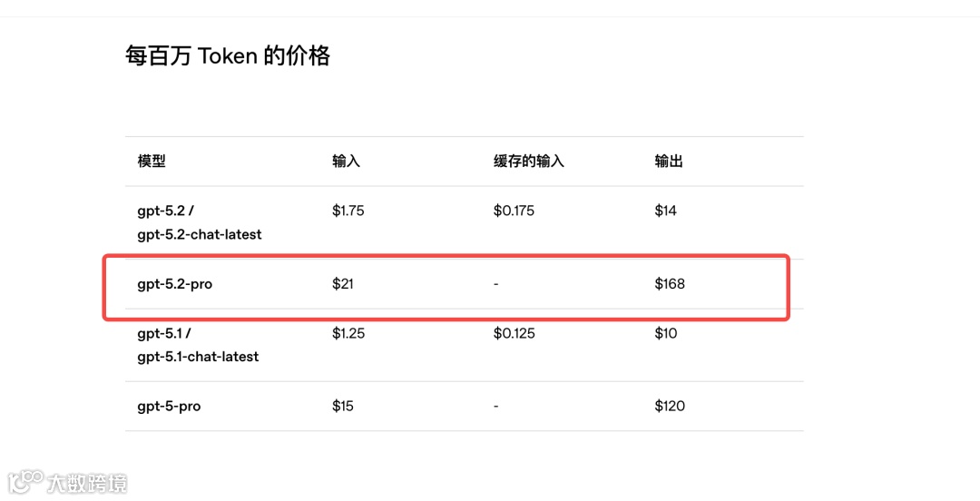Click the gpt-5-pro model name
This screenshot has height=501, width=980.
tap(169, 407)
